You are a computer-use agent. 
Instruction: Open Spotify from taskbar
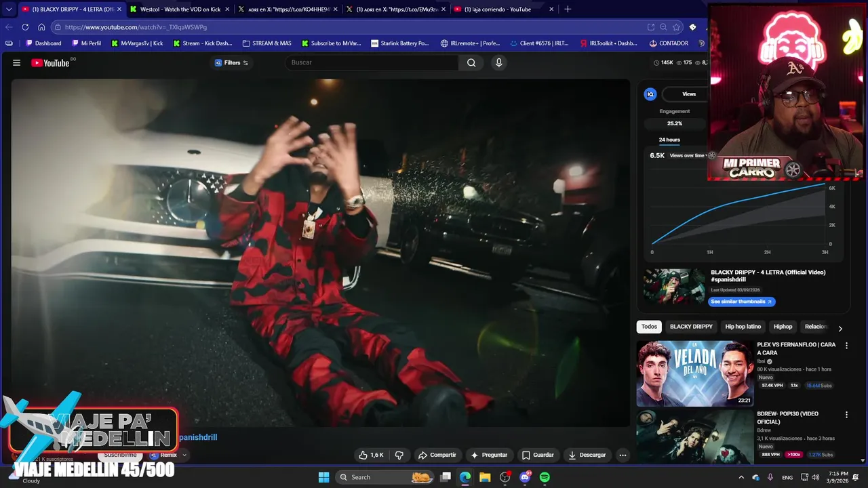(x=545, y=477)
